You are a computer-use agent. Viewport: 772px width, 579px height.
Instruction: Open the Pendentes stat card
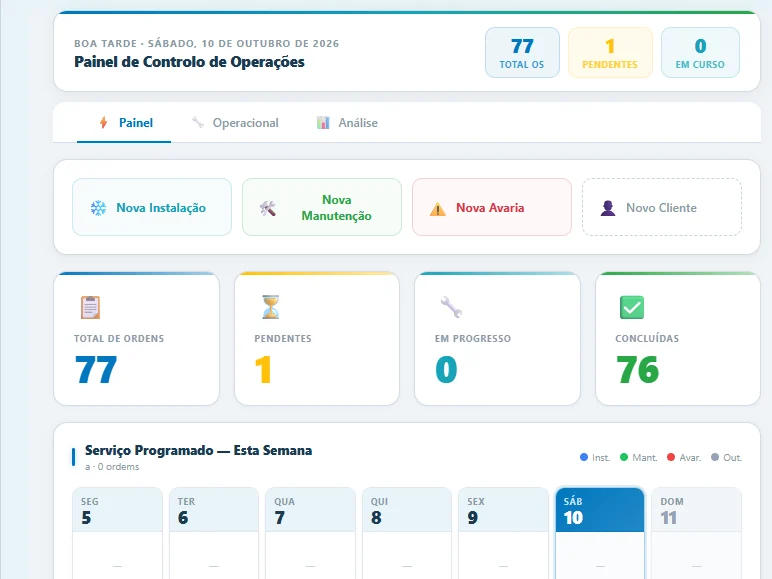317,339
